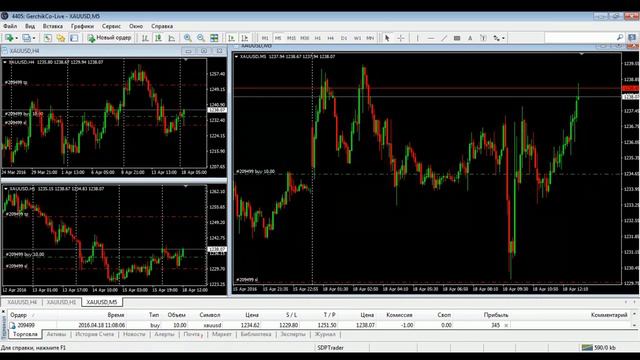
Task: Open the История Счета terminal tab
Action: click(94, 334)
